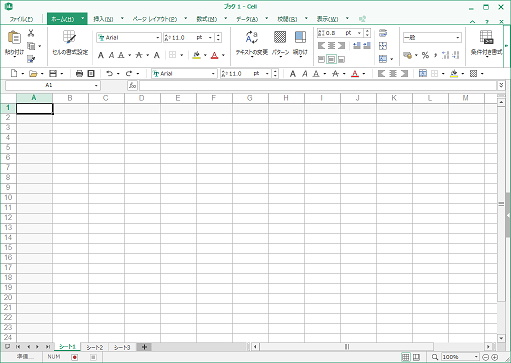Toggle the macro record button in status bar
This screenshot has height=363, width=511.
pyautogui.click(x=74, y=357)
